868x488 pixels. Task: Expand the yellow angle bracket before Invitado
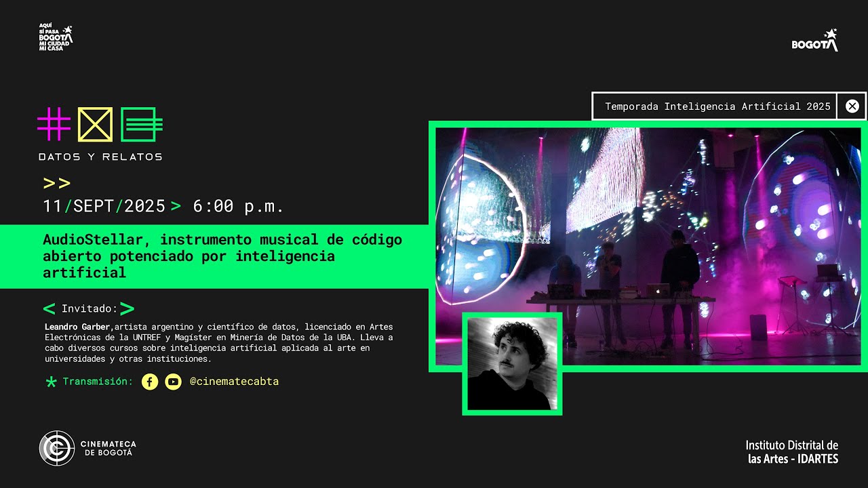tap(50, 308)
